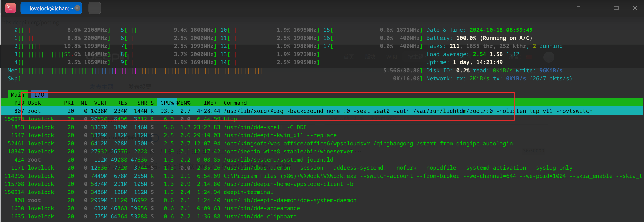This screenshot has height=222, width=644.
Task: Open the terminal hamburger menu
Action: (579, 8)
